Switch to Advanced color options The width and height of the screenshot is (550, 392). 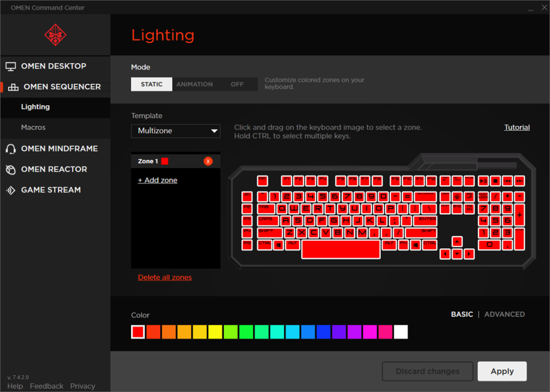[505, 314]
